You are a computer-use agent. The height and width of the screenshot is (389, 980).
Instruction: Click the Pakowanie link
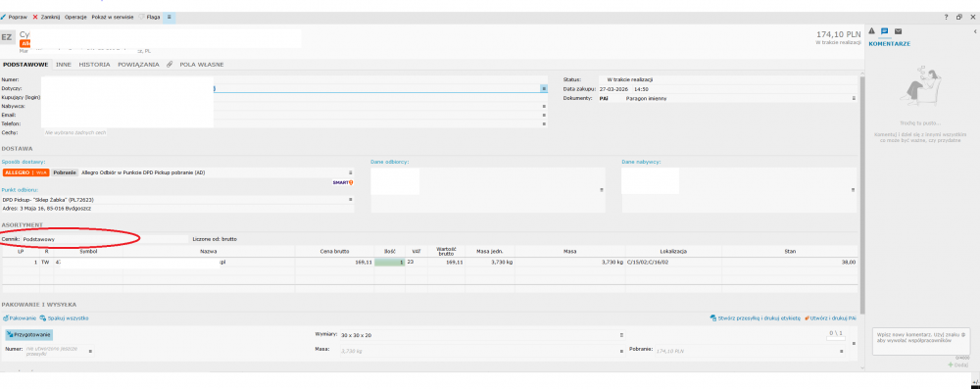point(20,318)
